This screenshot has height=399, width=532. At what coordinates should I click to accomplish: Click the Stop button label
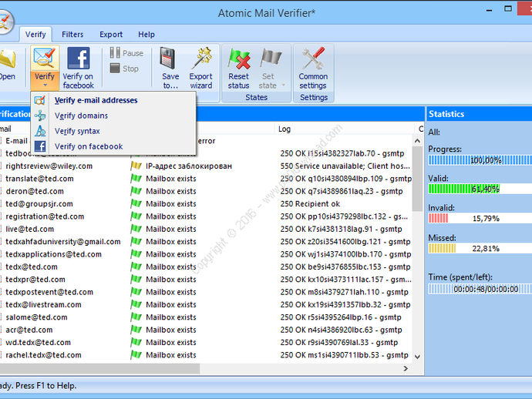130,69
